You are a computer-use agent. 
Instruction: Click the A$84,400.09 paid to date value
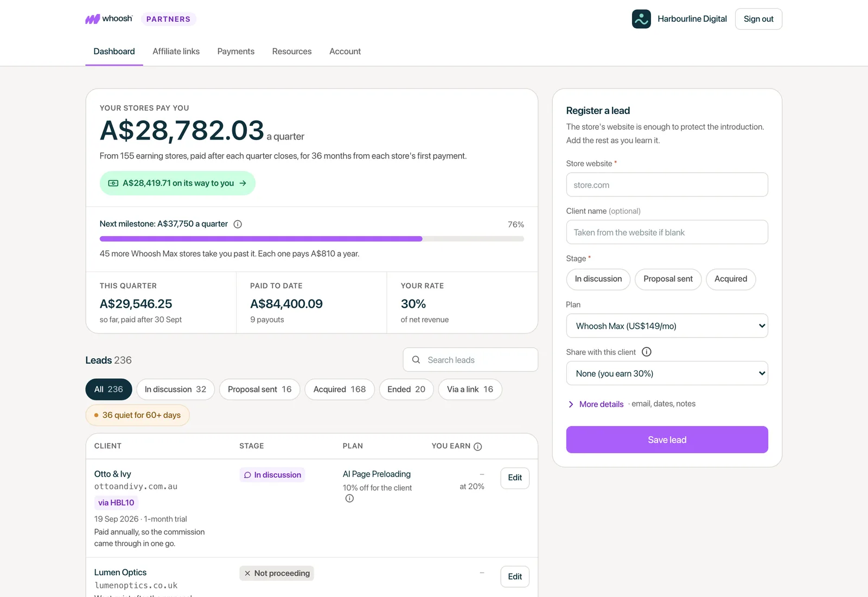coord(286,304)
